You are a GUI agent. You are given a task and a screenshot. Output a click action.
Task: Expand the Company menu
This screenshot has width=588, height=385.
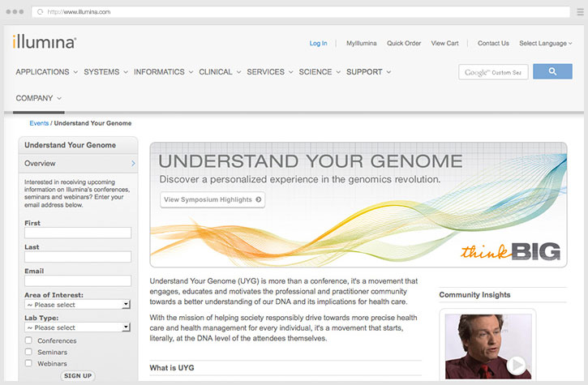[x=38, y=98]
